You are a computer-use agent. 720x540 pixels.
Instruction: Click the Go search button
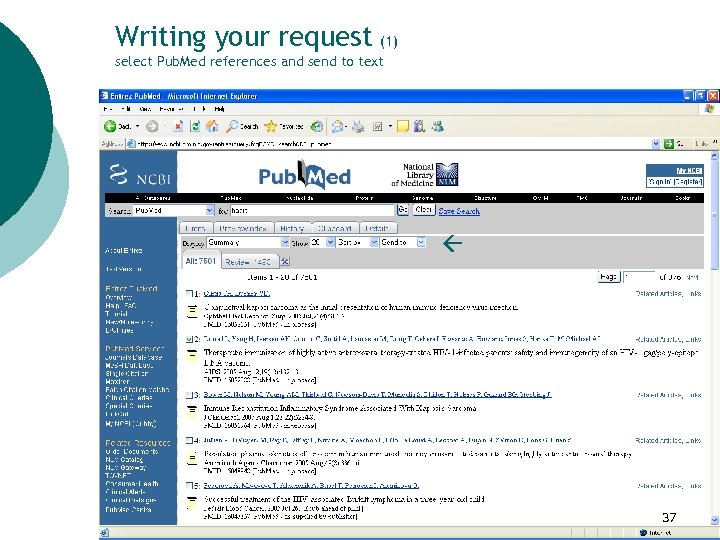(x=403, y=210)
